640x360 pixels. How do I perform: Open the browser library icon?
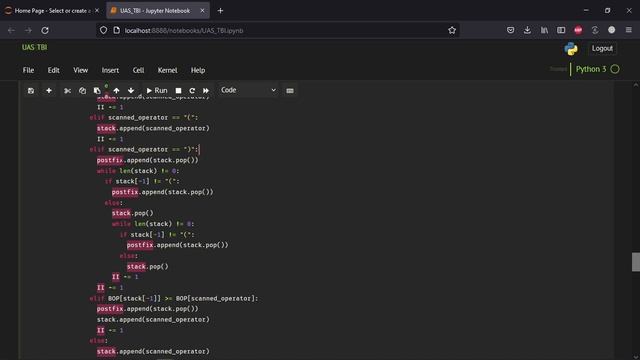pos(544,30)
